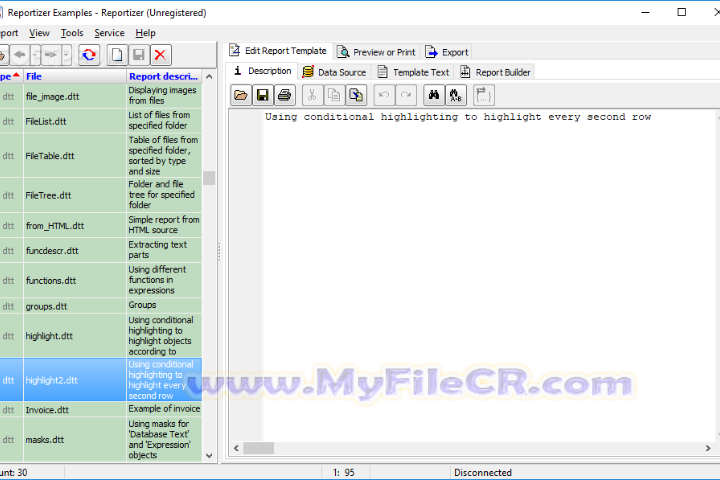Open the Template Text sub-tab

[413, 72]
